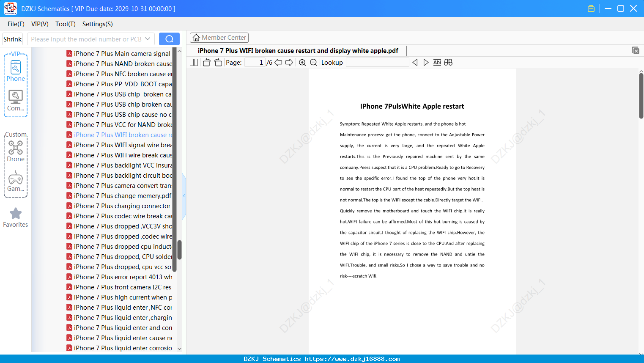Open iPhone 7 Plus VCC for NAND file
The width and height of the screenshot is (644, 363).
(x=119, y=125)
